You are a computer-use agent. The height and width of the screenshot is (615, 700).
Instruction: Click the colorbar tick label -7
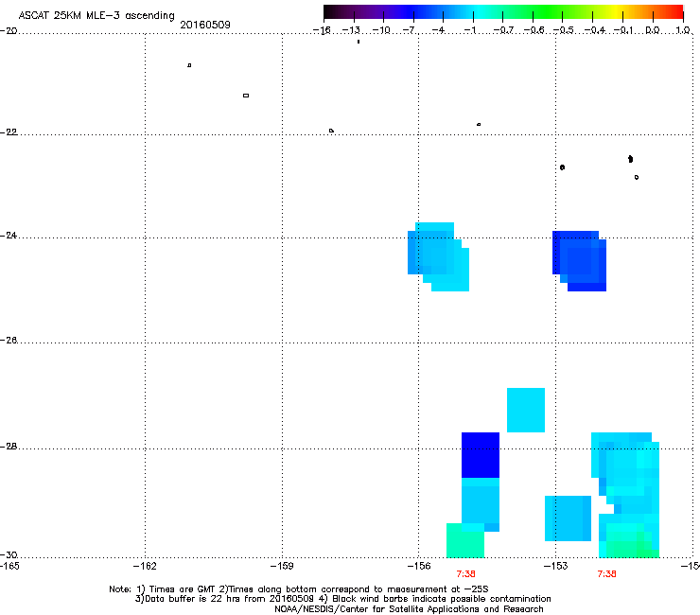tap(411, 30)
